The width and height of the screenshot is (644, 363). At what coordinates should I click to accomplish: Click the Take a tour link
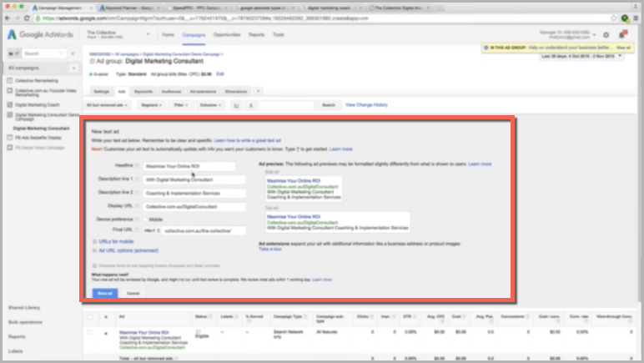(x=270, y=249)
